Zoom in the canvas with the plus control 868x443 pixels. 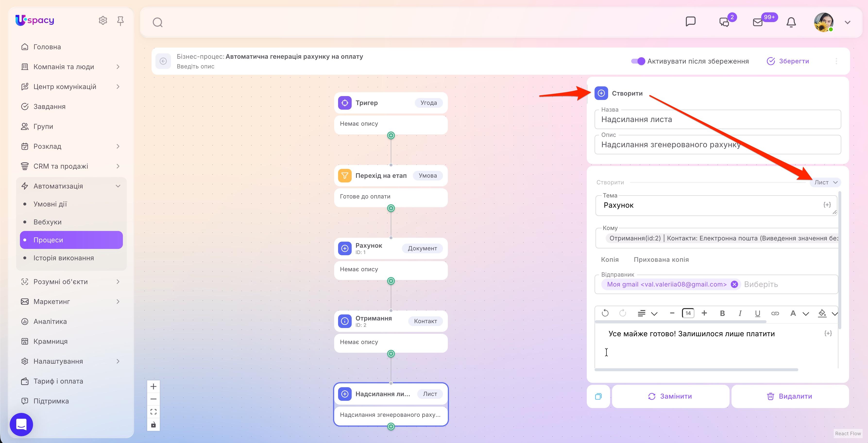tap(153, 386)
